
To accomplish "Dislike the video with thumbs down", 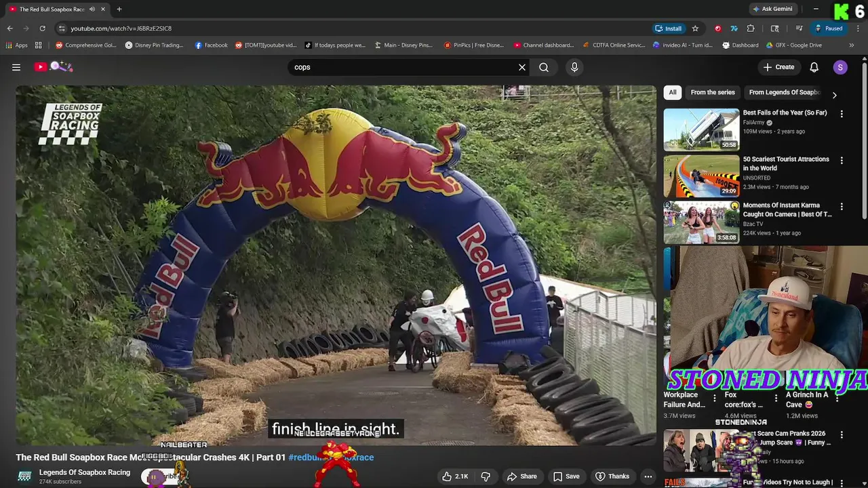I will (486, 476).
